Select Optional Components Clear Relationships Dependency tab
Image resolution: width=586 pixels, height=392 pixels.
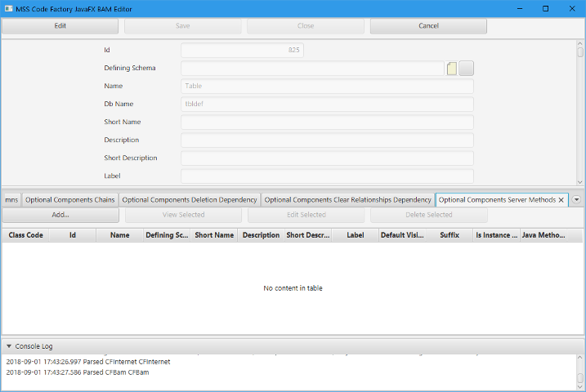[347, 199]
